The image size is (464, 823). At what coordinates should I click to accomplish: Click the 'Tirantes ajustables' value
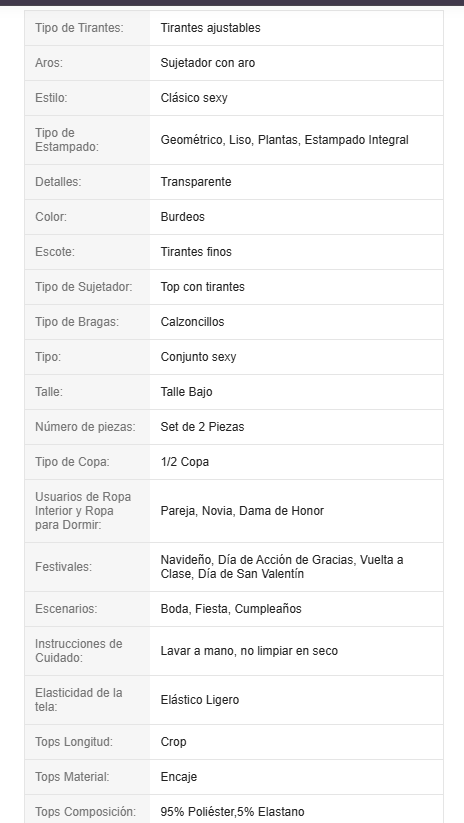point(210,28)
